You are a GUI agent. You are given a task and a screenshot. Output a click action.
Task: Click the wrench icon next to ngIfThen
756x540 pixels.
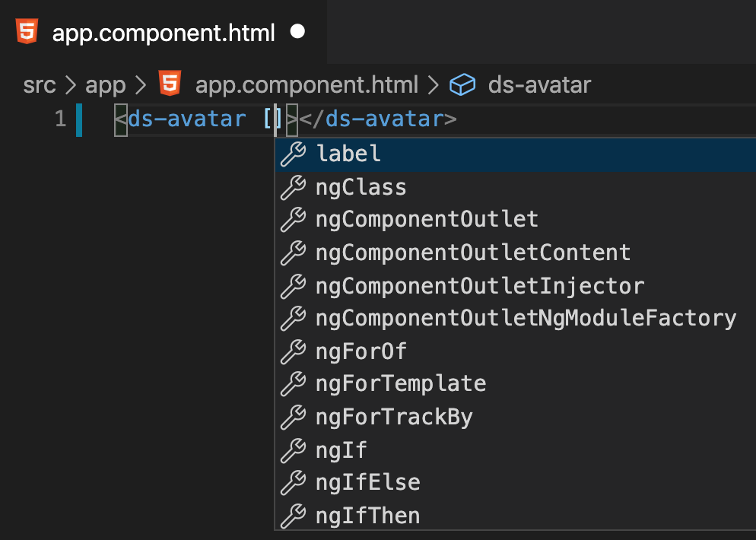coord(294,516)
